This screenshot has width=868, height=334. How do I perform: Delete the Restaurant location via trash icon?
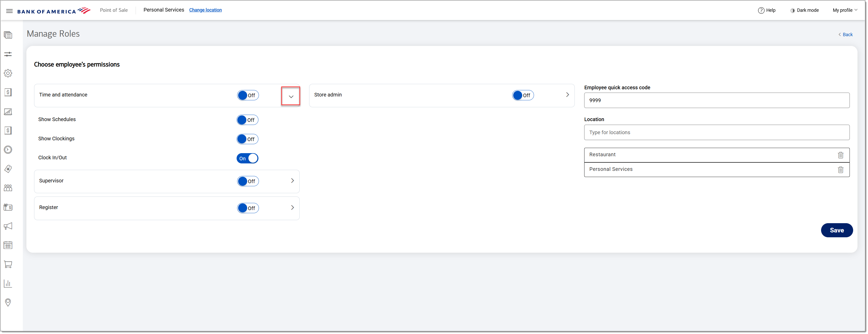click(x=840, y=155)
